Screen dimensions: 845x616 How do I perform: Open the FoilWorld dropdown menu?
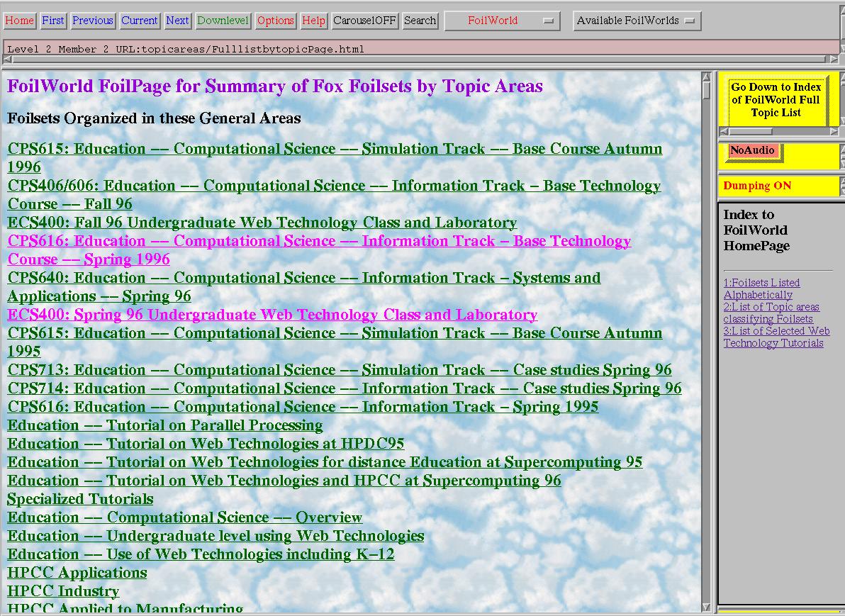click(503, 21)
